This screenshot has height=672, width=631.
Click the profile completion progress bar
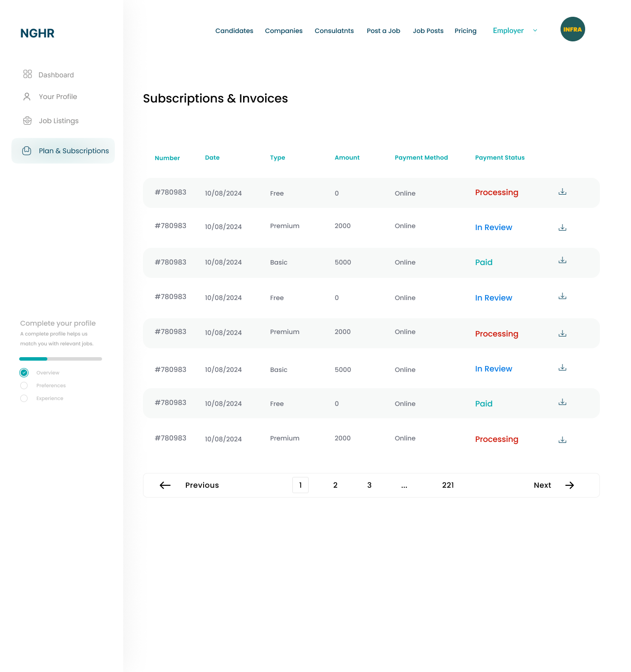[x=61, y=359]
